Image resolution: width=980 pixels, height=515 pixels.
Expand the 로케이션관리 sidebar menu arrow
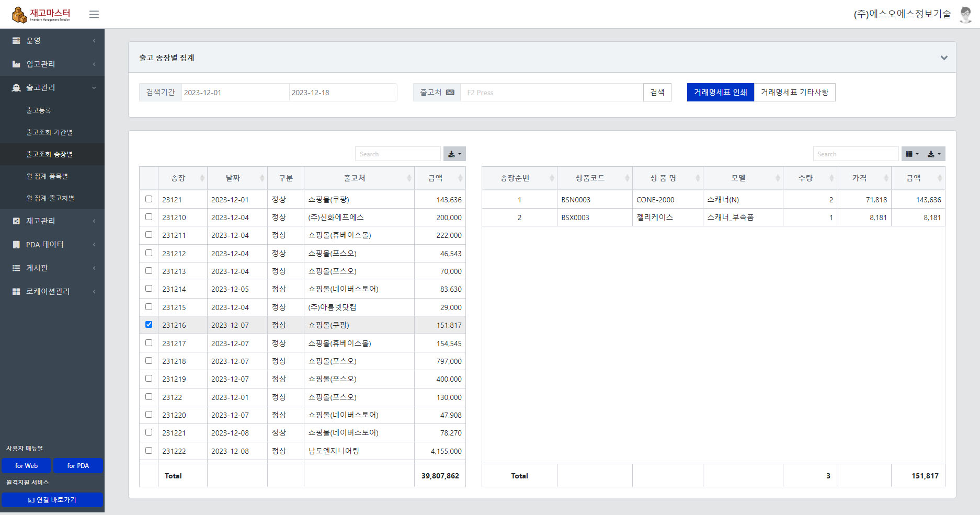point(94,292)
